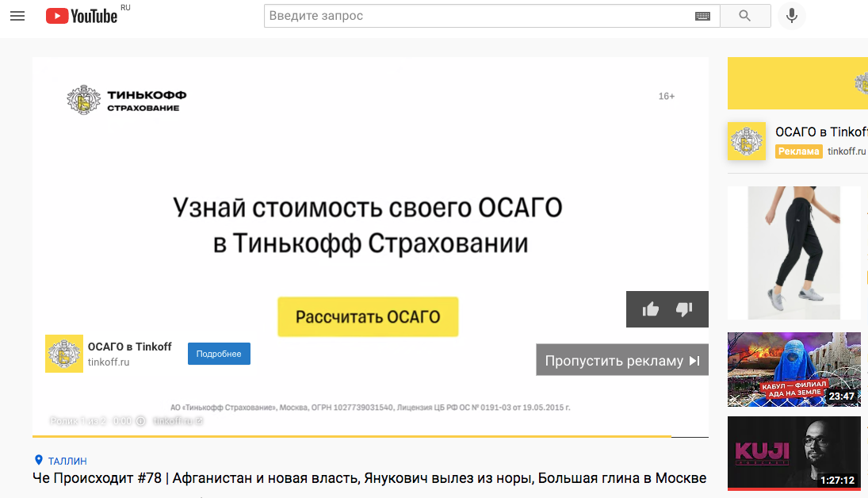The width and height of the screenshot is (868, 498).
Task: Open the ТАЛЛИН location link
Action: 67,461
